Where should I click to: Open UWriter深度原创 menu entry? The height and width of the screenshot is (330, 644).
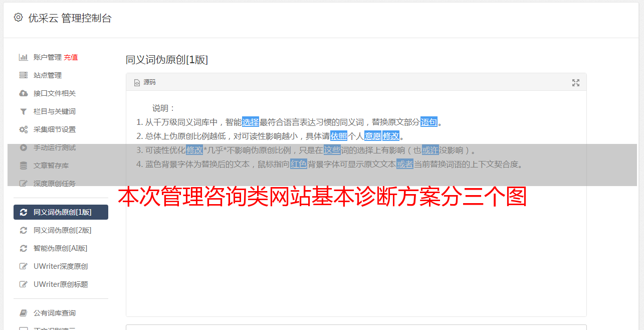(61, 266)
